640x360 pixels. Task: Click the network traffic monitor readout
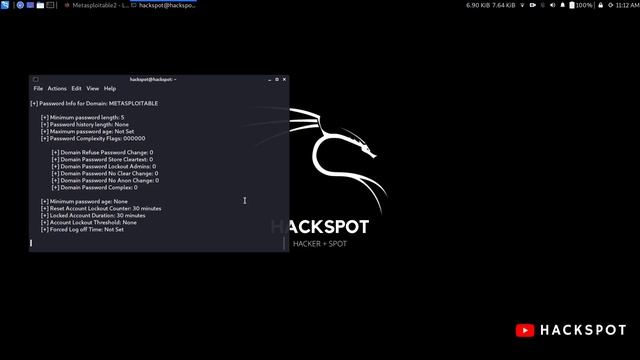tap(490, 5)
